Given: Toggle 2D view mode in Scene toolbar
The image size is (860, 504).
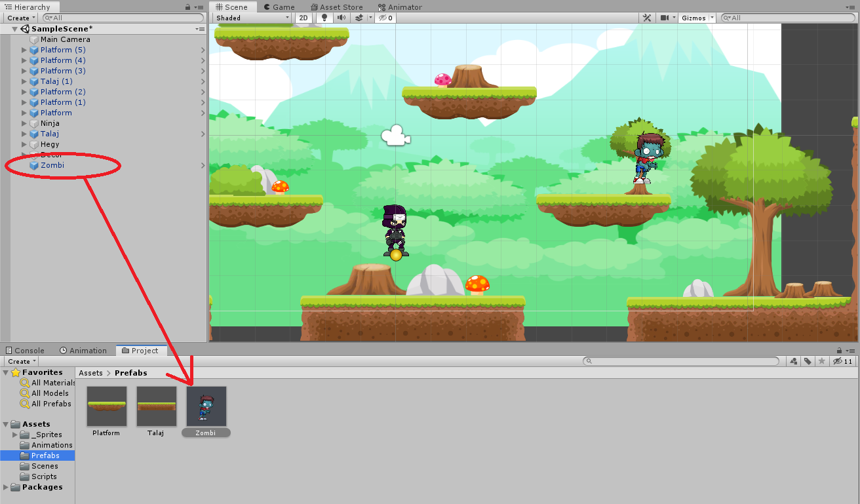Looking at the screenshot, I should click(303, 18).
